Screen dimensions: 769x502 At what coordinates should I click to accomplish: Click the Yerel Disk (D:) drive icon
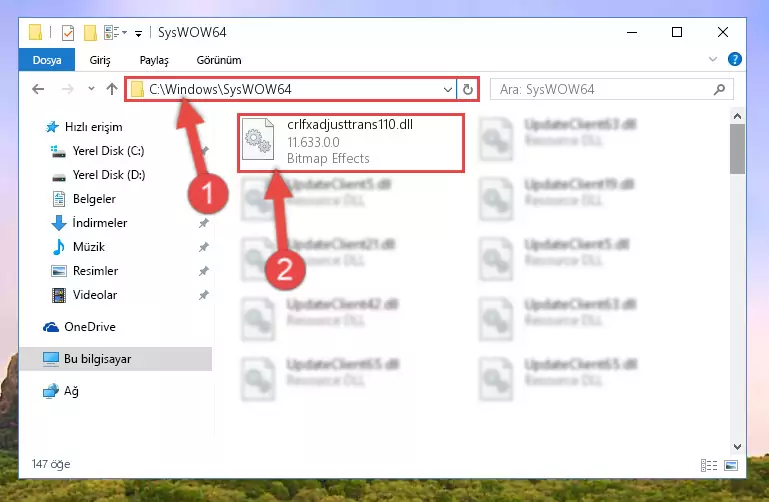click(59, 176)
